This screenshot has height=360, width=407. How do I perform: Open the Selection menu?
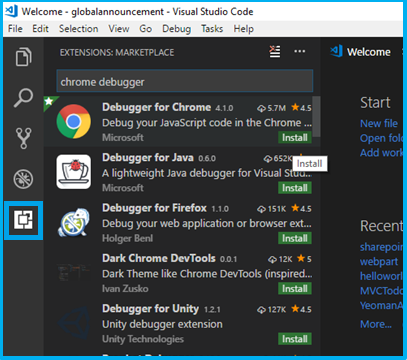tap(79, 29)
